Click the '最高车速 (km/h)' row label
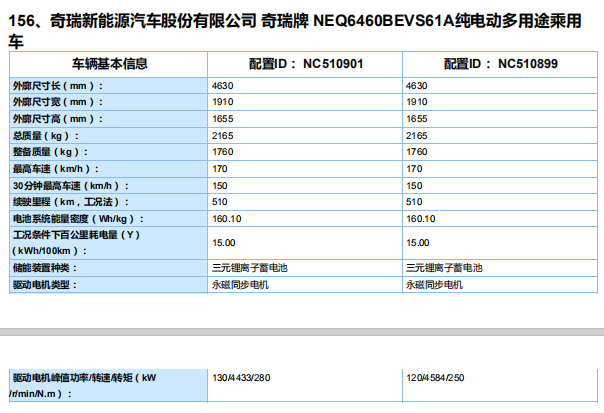 (x=55, y=169)
